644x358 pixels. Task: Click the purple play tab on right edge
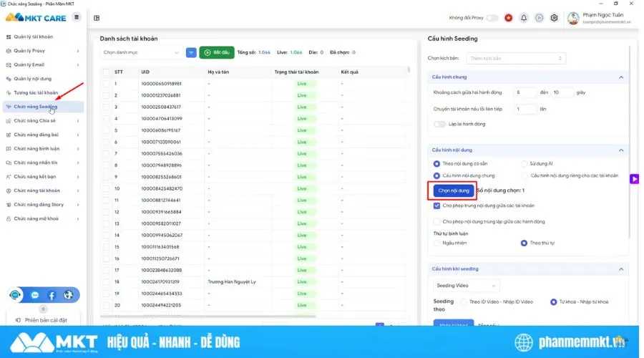[634, 179]
